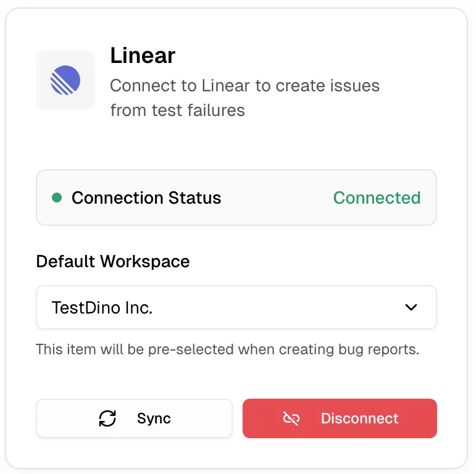Viewport: 476px width, 474px height.
Task: Click the Sync button
Action: pyautogui.click(x=134, y=418)
